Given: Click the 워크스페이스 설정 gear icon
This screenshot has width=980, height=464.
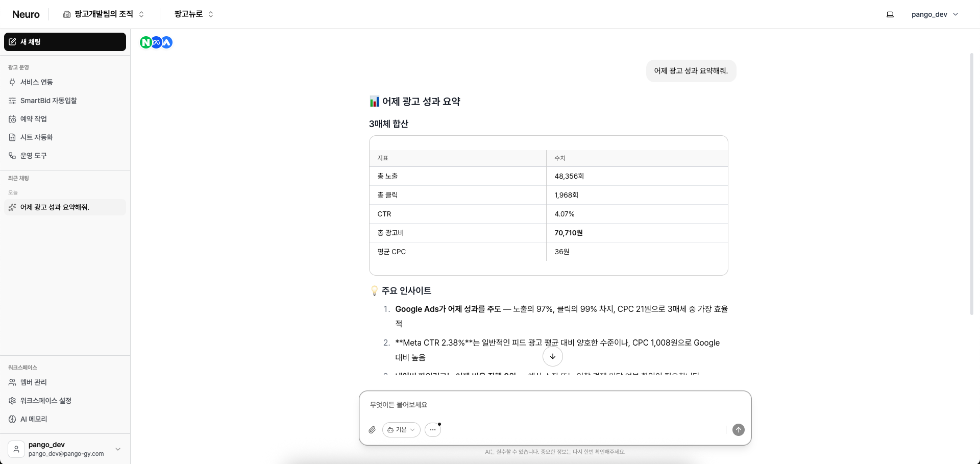Looking at the screenshot, I should [12, 401].
